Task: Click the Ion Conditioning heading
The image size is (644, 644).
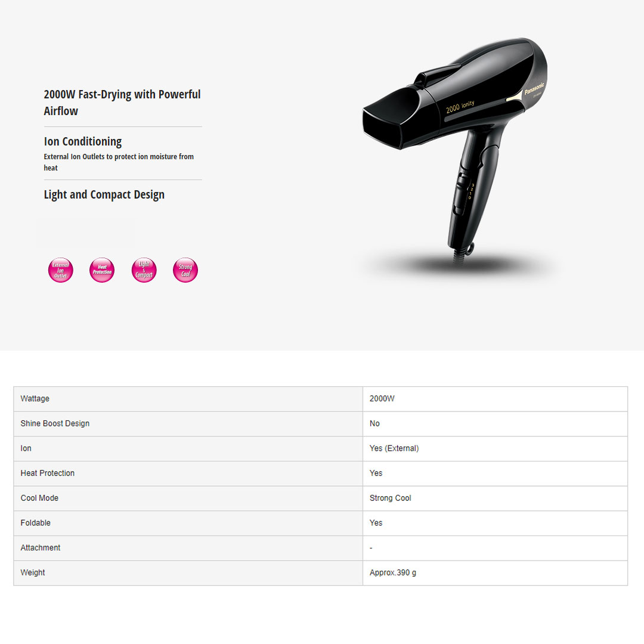Action: pos(82,141)
